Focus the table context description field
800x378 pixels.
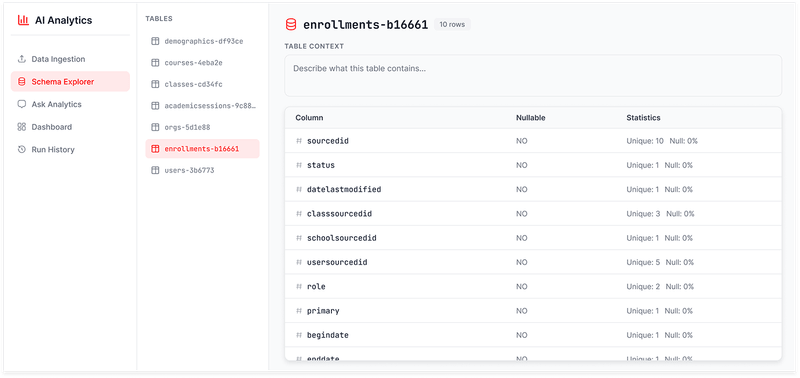(533, 75)
